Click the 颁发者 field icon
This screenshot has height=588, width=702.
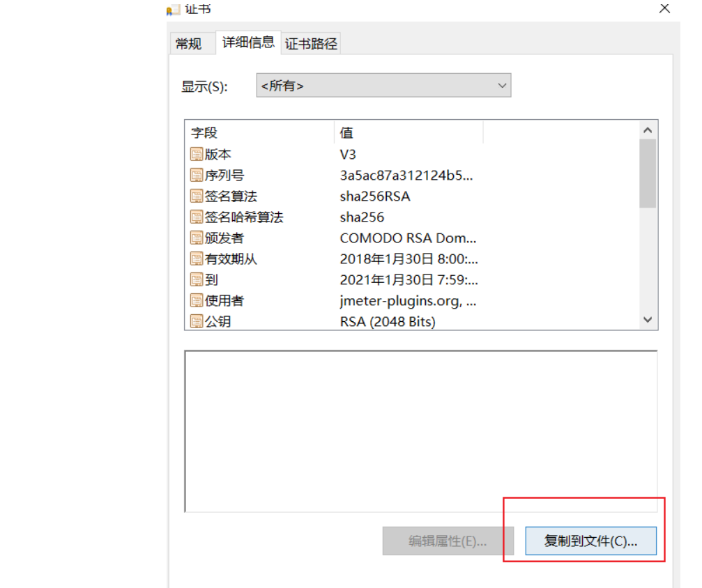pyautogui.click(x=196, y=238)
